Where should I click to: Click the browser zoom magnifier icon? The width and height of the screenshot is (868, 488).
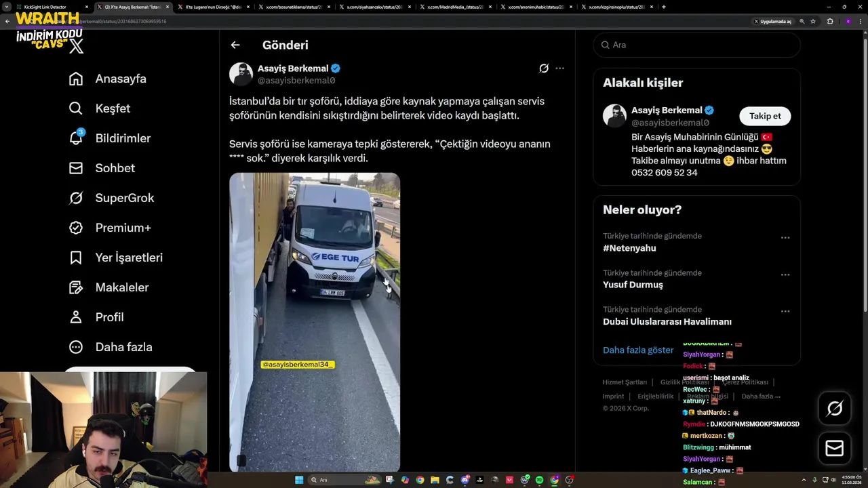click(802, 21)
